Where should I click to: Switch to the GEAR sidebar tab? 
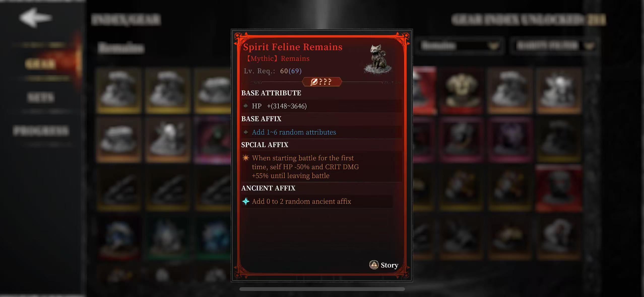point(40,64)
